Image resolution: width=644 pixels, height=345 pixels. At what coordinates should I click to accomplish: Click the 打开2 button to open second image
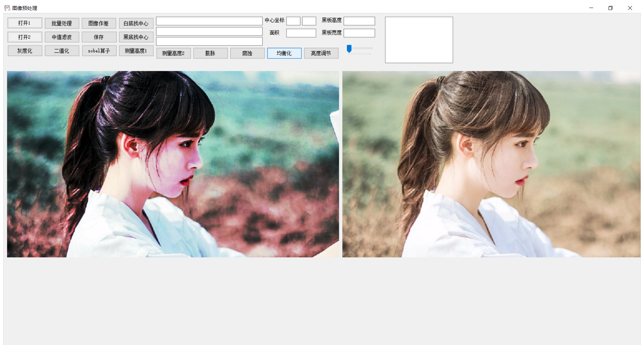coord(25,37)
